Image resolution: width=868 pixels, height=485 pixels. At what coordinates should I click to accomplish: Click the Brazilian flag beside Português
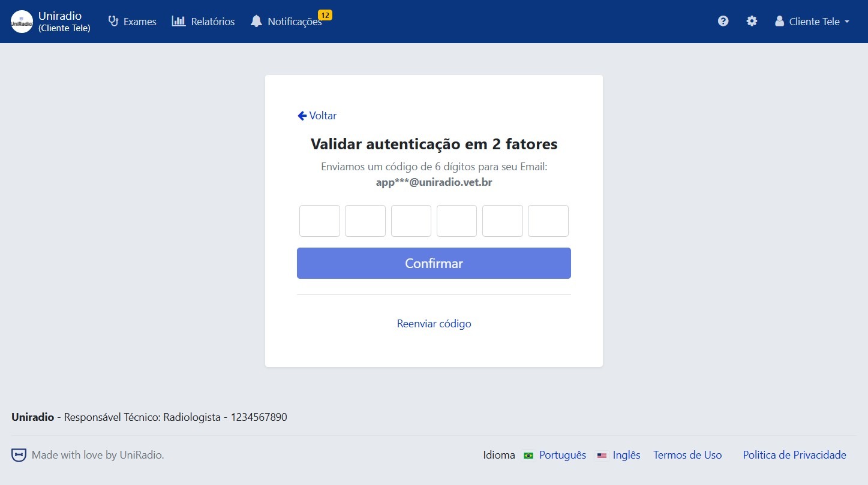click(528, 456)
